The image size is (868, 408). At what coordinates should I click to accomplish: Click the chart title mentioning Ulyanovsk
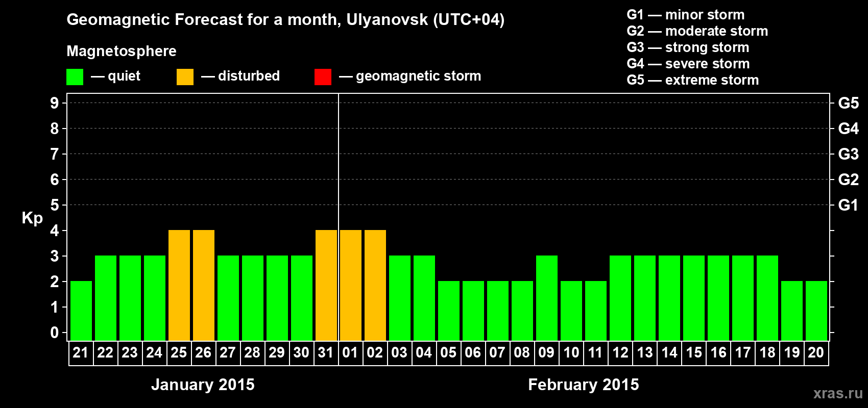tap(285, 20)
